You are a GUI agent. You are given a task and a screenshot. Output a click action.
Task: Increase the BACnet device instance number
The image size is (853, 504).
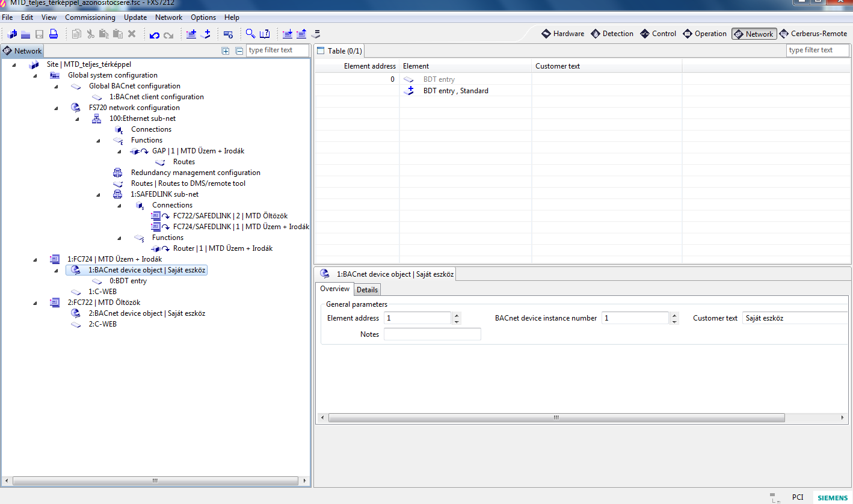tap(674, 315)
